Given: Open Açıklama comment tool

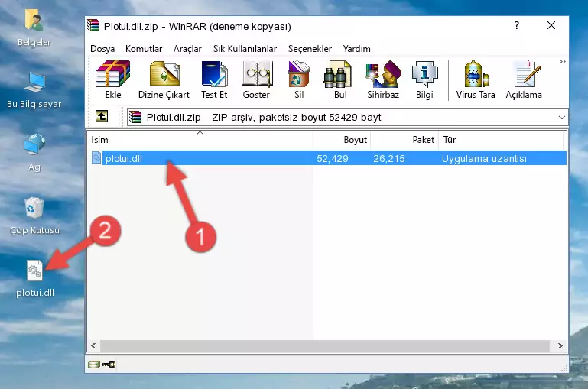Looking at the screenshot, I should pos(524,79).
